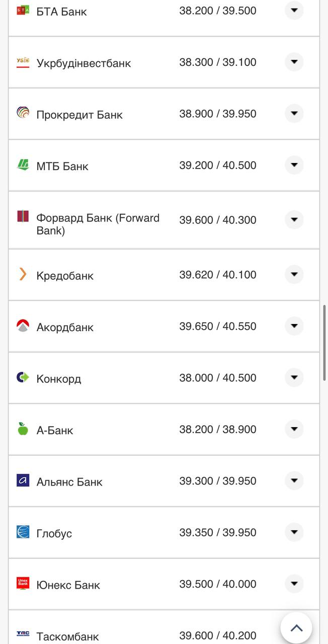Click the Кредобанк orange chevron logo
This screenshot has width=328, height=644.
(23, 274)
